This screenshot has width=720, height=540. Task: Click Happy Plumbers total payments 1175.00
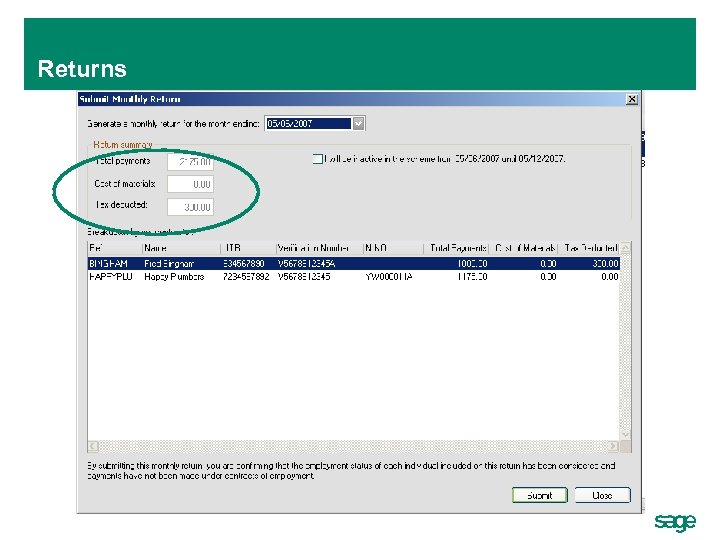click(x=472, y=277)
